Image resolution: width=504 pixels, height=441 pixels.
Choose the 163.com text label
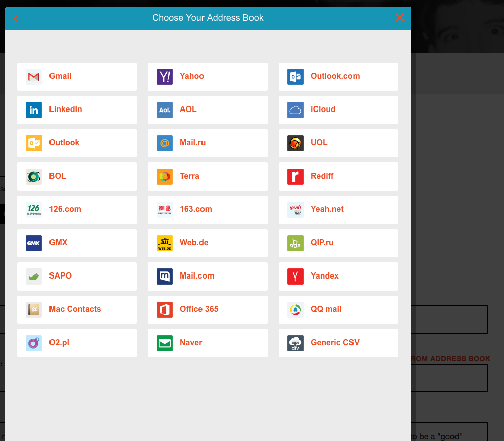[196, 209]
